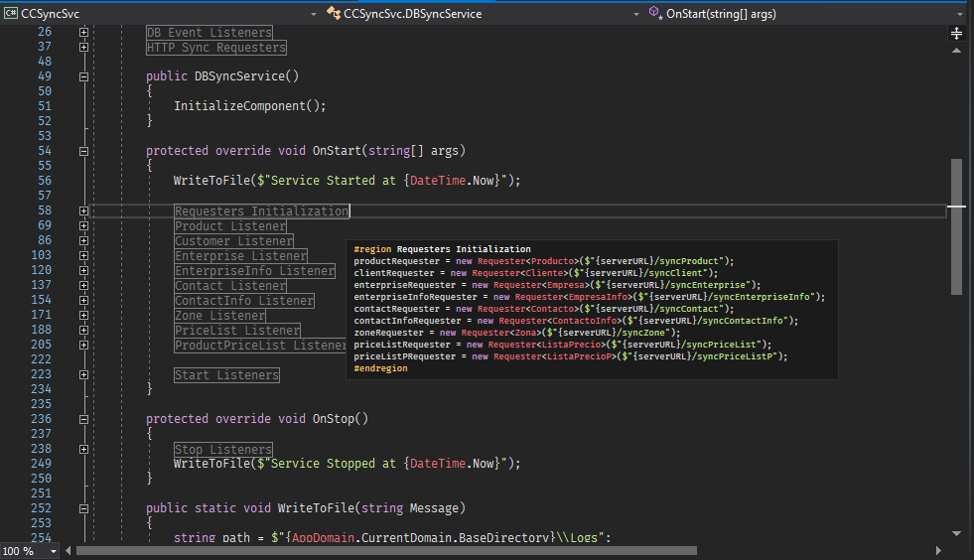974x560 pixels.
Task: Expand the HTTP Sync Requesters region
Action: tap(83, 48)
